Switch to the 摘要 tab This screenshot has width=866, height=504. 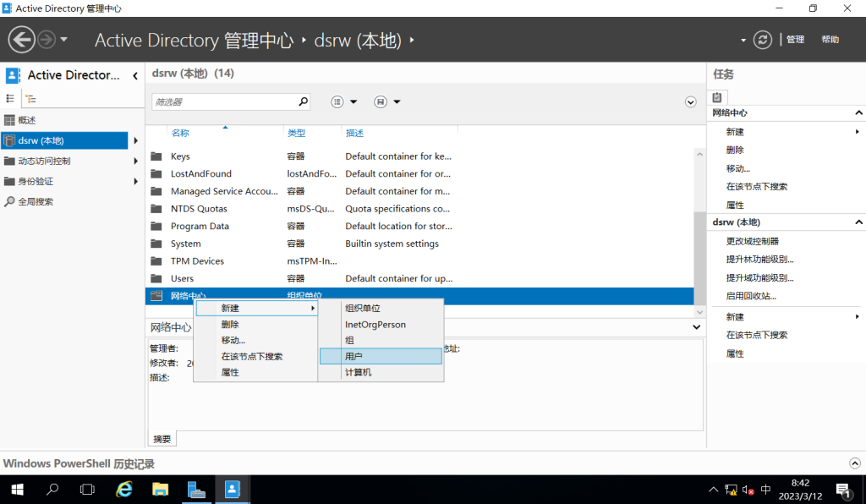(x=162, y=439)
